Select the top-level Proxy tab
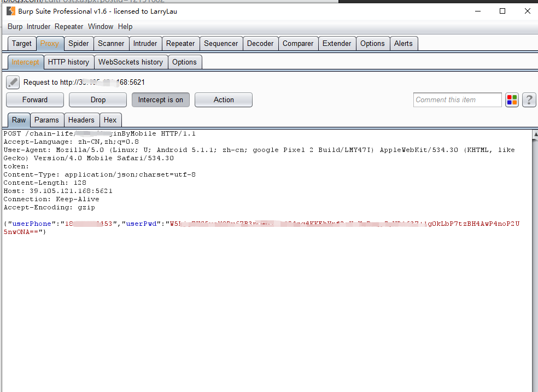538x392 pixels. 50,44
